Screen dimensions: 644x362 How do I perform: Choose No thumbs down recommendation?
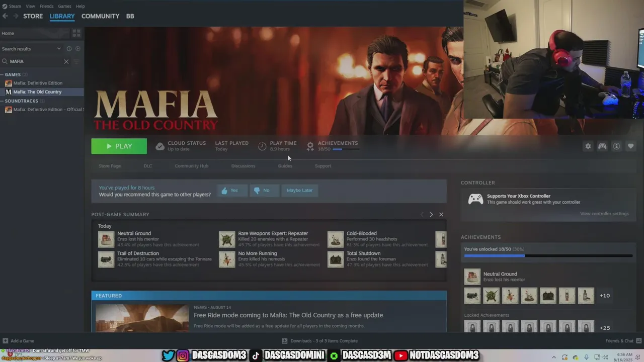pos(264,191)
